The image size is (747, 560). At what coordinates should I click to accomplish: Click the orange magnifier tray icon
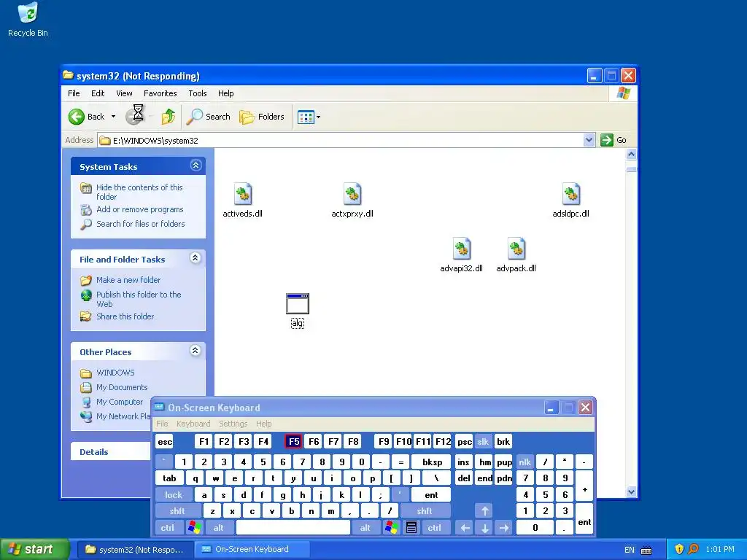[693, 549]
